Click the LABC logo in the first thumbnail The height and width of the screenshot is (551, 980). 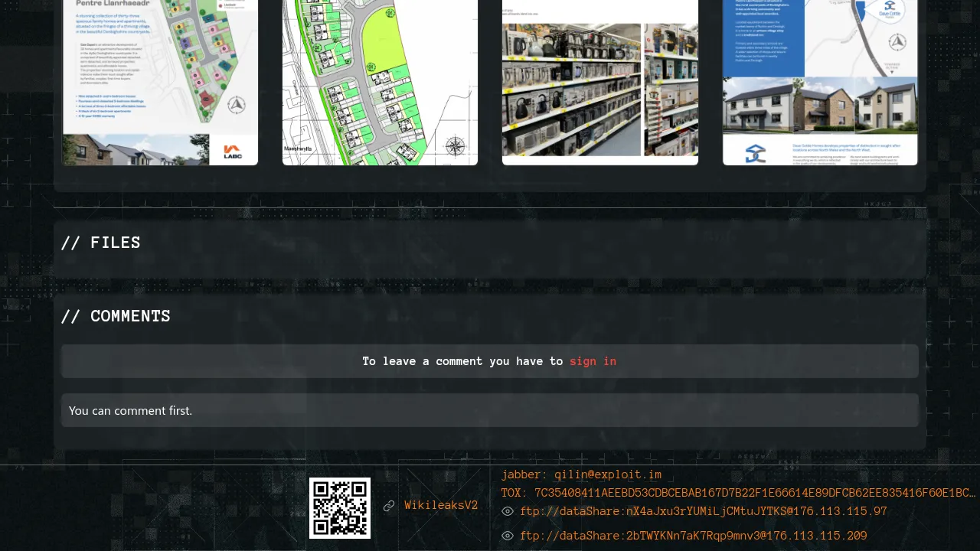click(x=232, y=151)
